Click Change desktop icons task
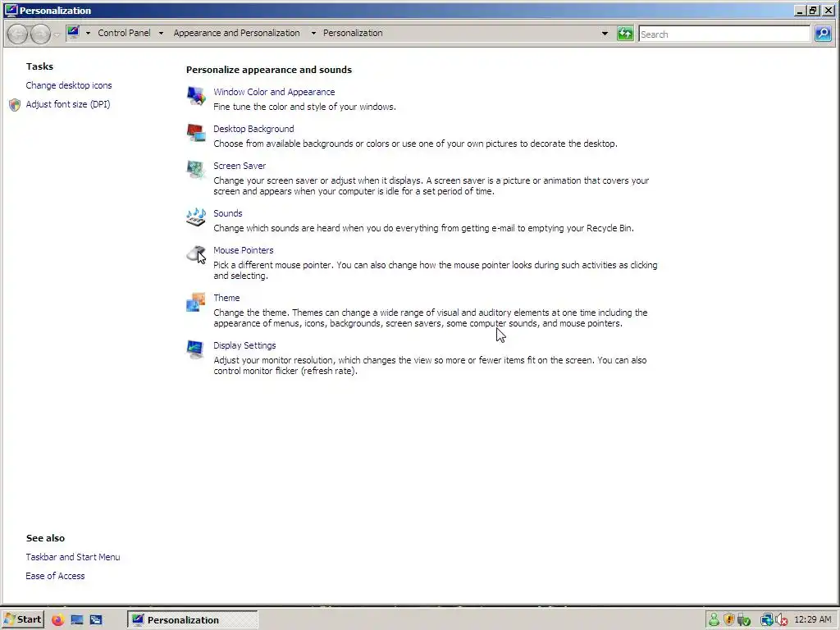Image resolution: width=840 pixels, height=630 pixels. point(69,85)
